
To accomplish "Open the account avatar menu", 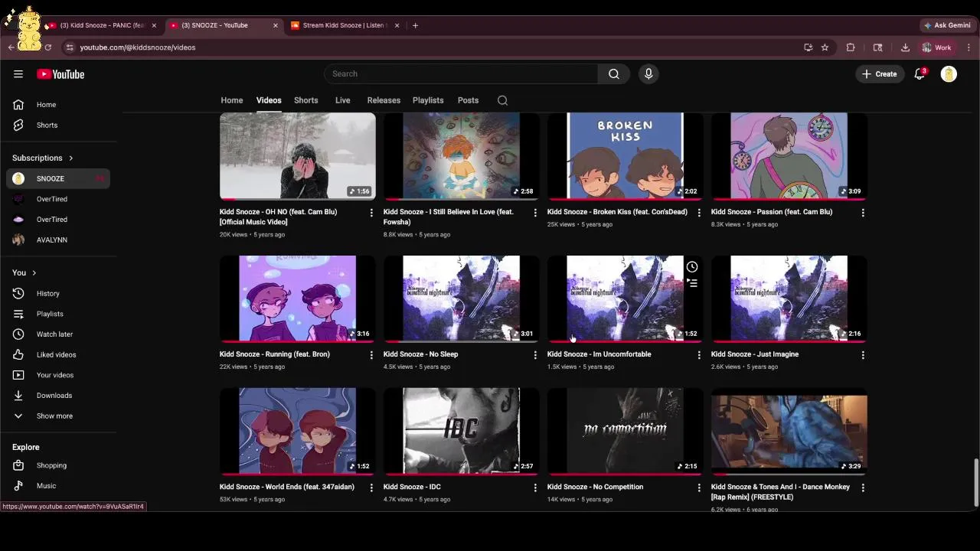I will tap(949, 74).
